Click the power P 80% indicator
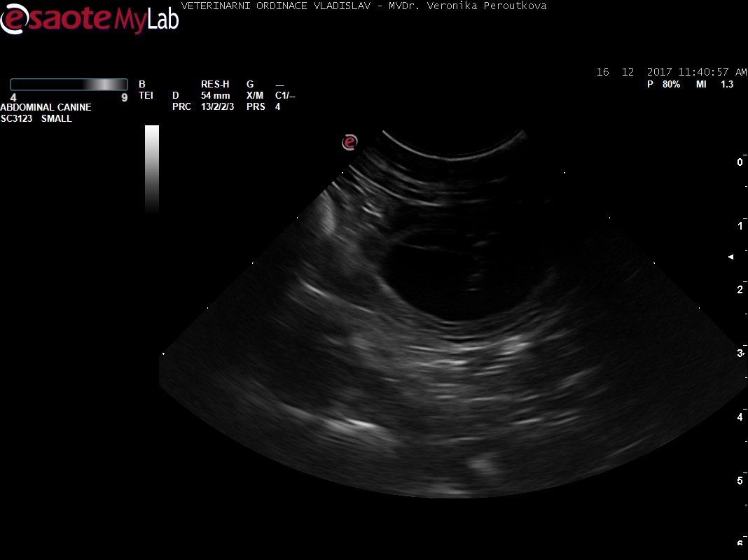The image size is (748, 560). coord(663,84)
